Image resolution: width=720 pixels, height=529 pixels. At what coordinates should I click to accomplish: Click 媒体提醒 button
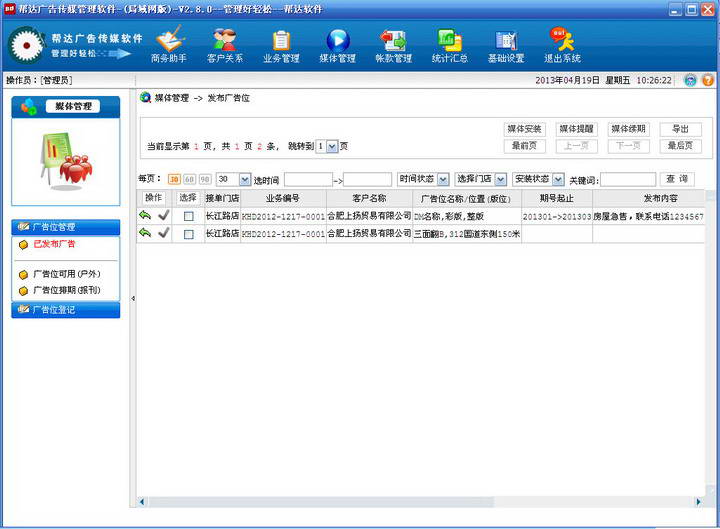tap(576, 129)
